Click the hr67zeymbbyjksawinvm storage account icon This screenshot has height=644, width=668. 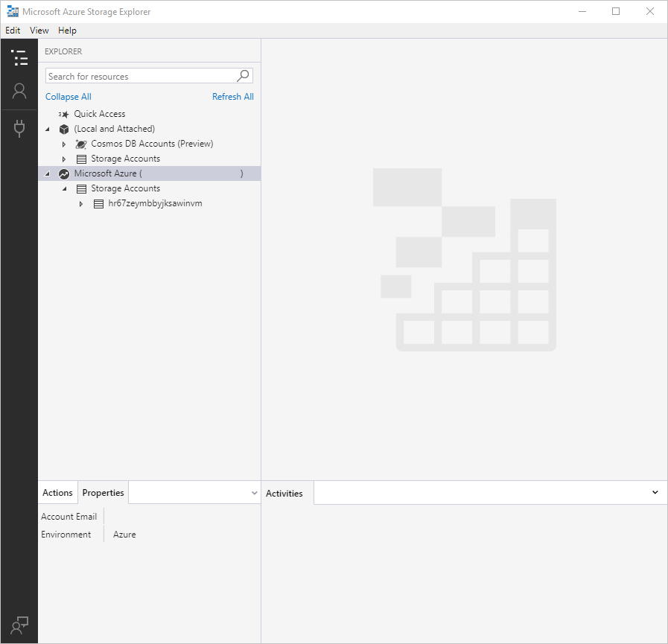click(97, 203)
